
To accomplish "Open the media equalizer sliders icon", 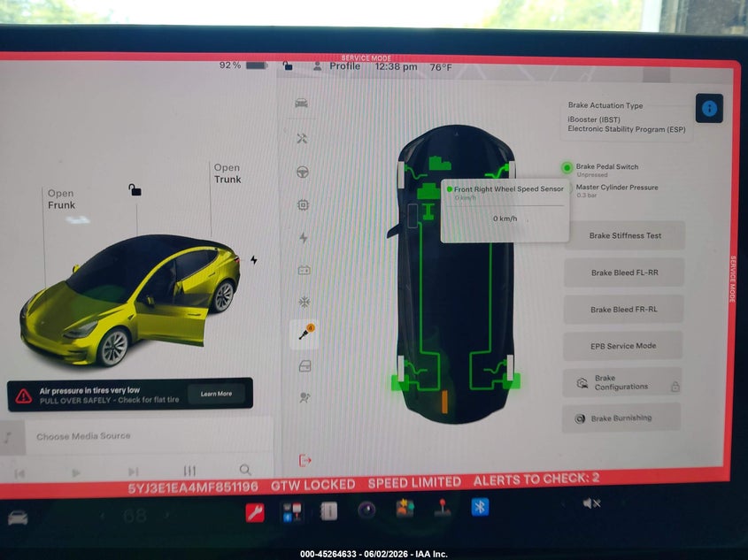I will [189, 471].
